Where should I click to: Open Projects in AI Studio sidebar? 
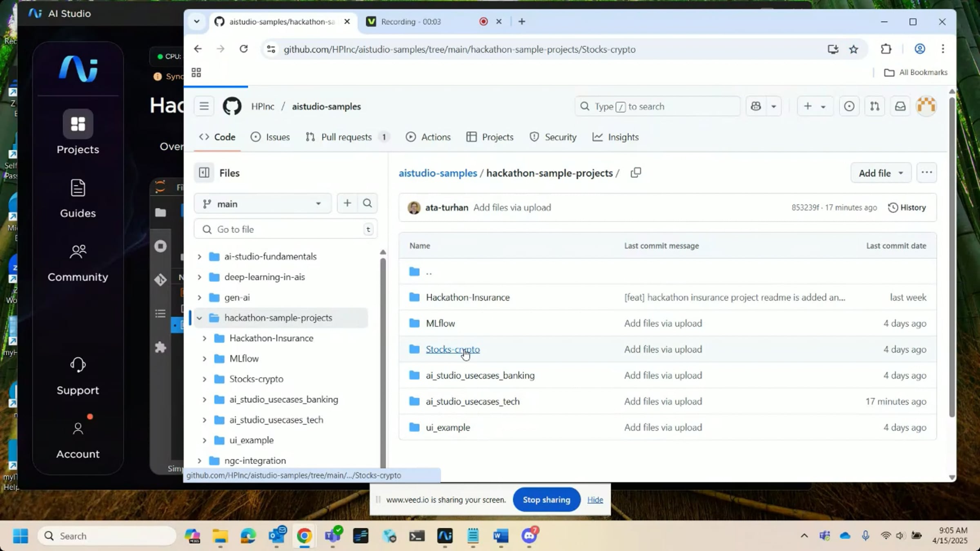click(78, 132)
